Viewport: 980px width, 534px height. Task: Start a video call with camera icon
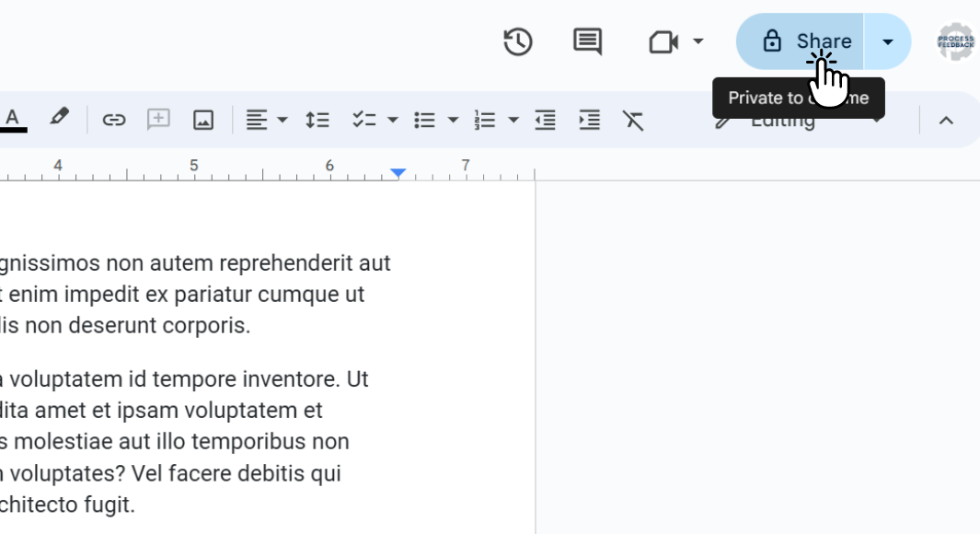(x=663, y=41)
